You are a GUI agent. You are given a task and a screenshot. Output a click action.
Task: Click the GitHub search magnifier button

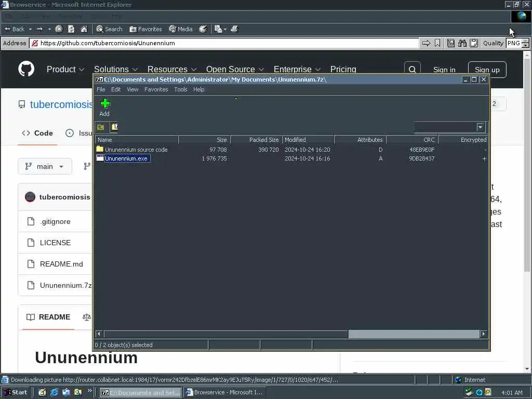coord(412,70)
